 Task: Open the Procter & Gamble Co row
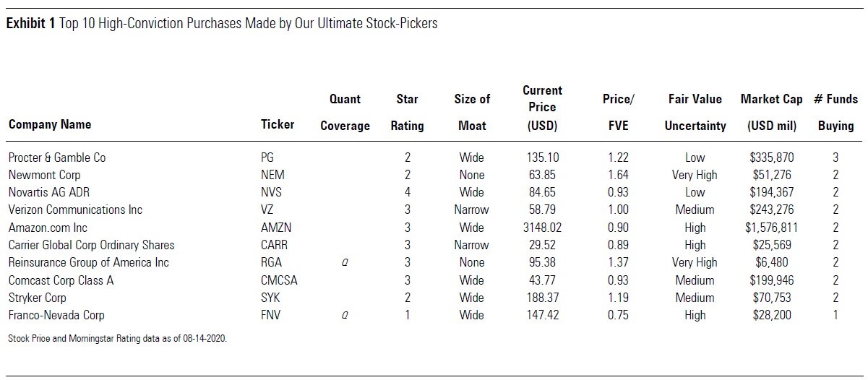[x=57, y=157]
